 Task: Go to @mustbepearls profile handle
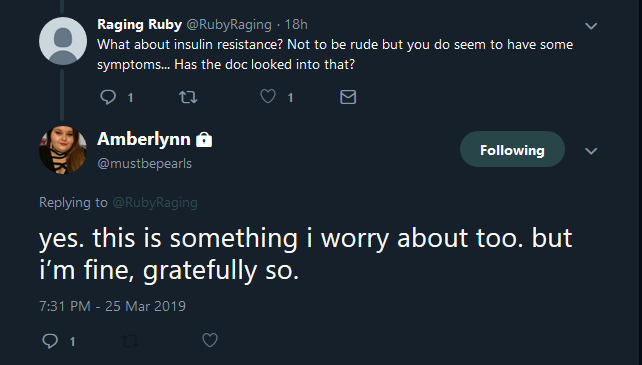[145, 163]
